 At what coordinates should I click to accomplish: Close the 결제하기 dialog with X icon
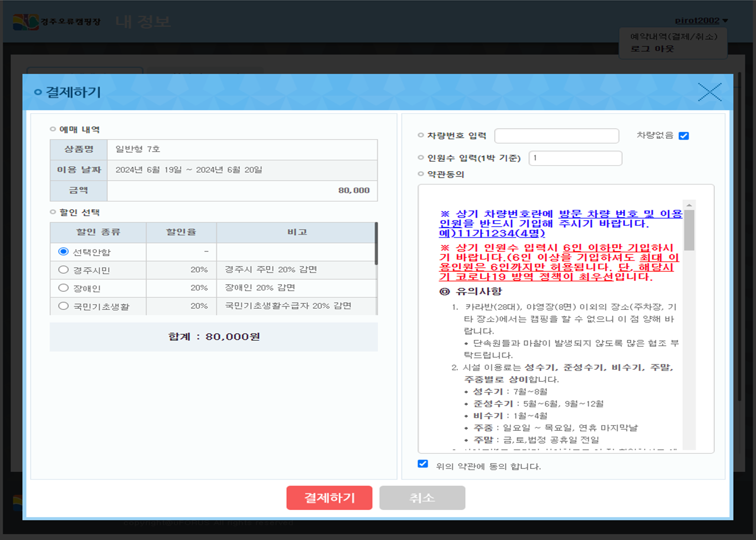click(709, 92)
